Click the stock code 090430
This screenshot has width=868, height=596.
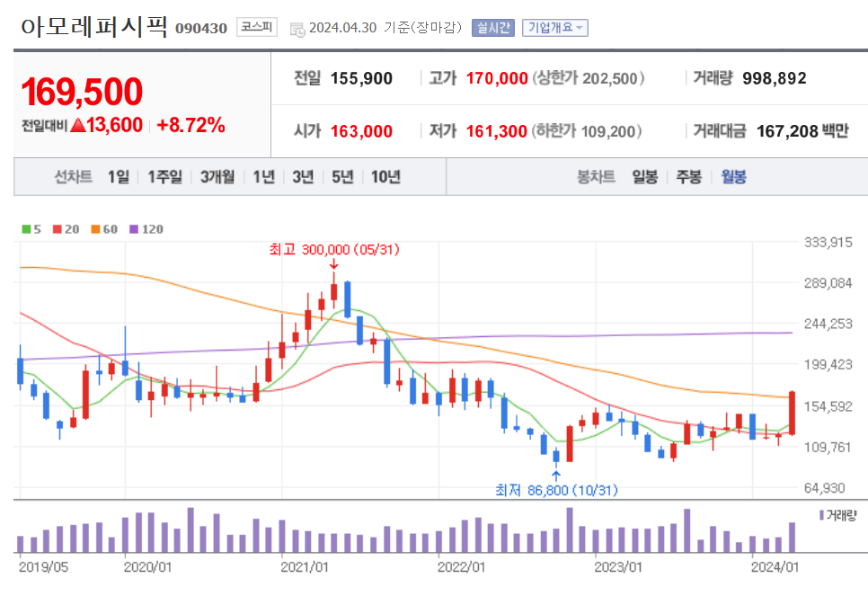[201, 28]
